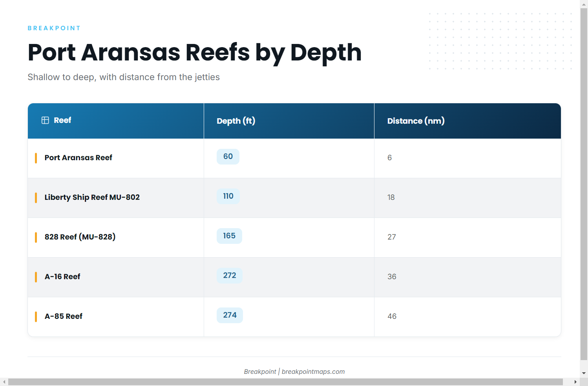Click the distance value 36
The height and width of the screenshot is (386, 588).
coord(392,276)
